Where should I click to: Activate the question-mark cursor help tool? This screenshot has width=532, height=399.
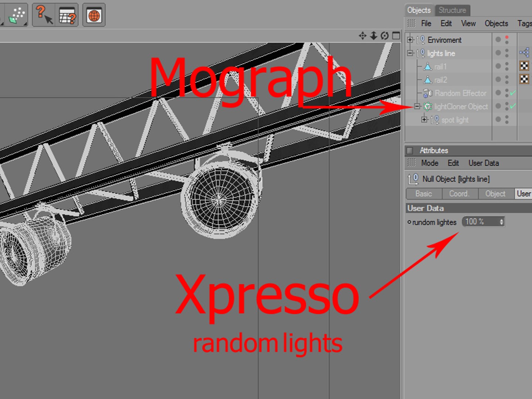44,15
